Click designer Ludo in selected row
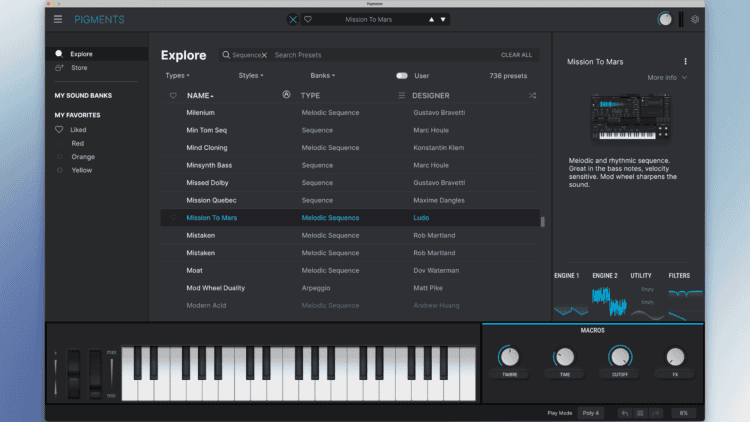This screenshot has width=750, height=422. [x=421, y=218]
